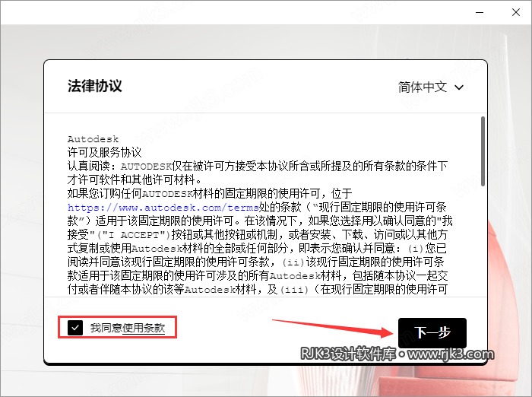Click the 下一步 button

432,332
